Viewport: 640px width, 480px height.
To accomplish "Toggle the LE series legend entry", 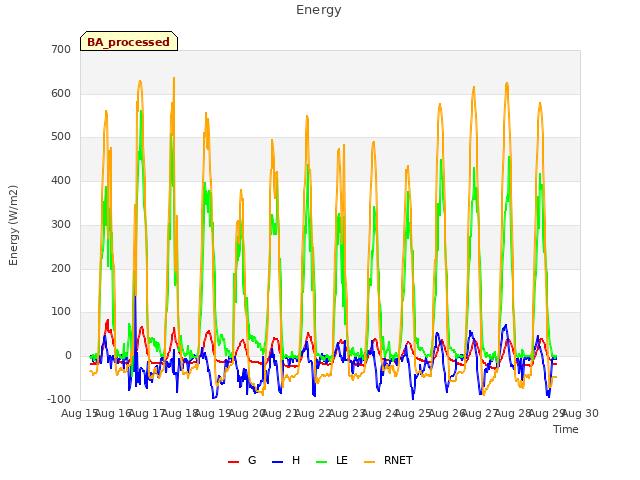I will [x=332, y=460].
